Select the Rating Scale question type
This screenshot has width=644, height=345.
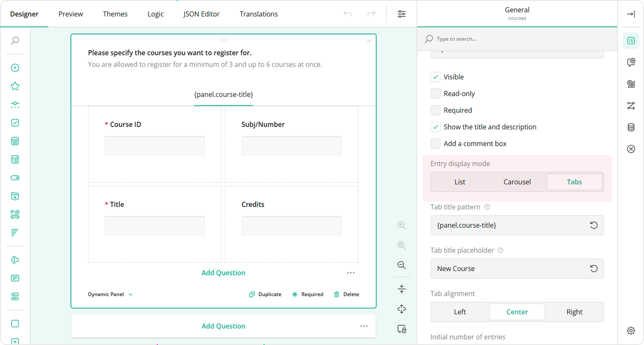[15, 86]
